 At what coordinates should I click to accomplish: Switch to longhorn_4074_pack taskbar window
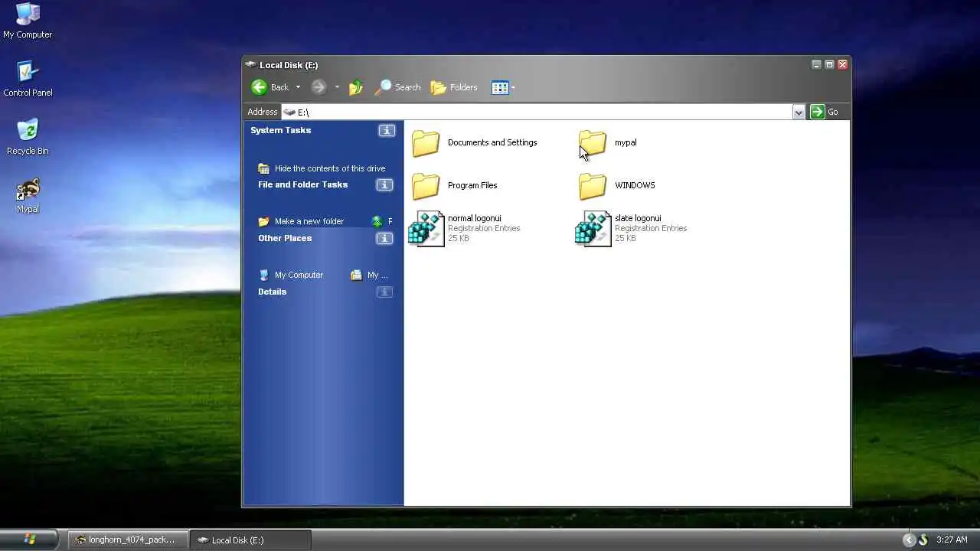coord(127,540)
